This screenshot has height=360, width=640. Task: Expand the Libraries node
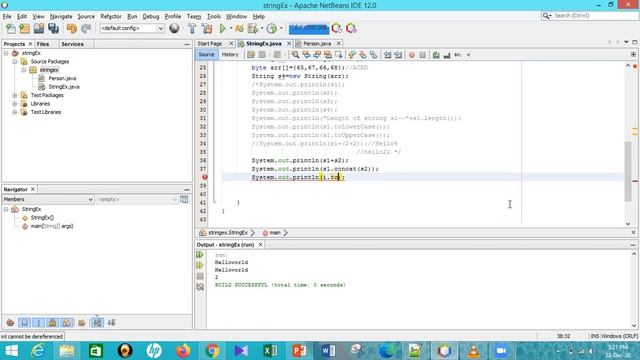(15, 104)
